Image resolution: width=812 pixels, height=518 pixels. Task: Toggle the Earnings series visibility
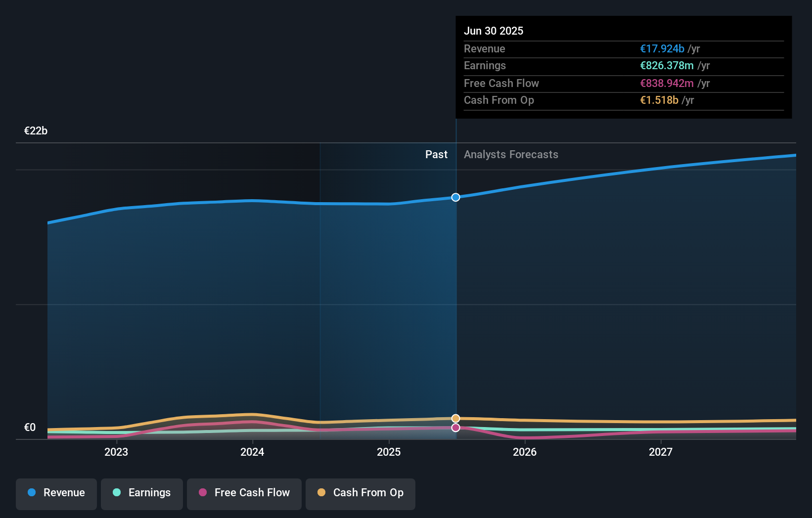point(141,494)
